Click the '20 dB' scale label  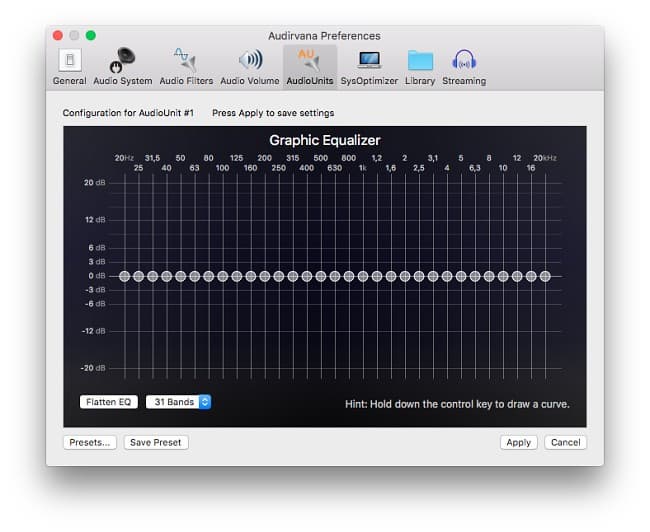pyautogui.click(x=95, y=182)
